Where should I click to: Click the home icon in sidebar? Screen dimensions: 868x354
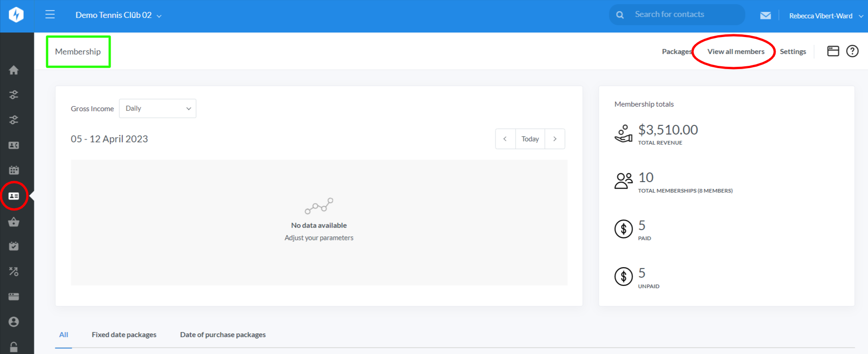14,70
